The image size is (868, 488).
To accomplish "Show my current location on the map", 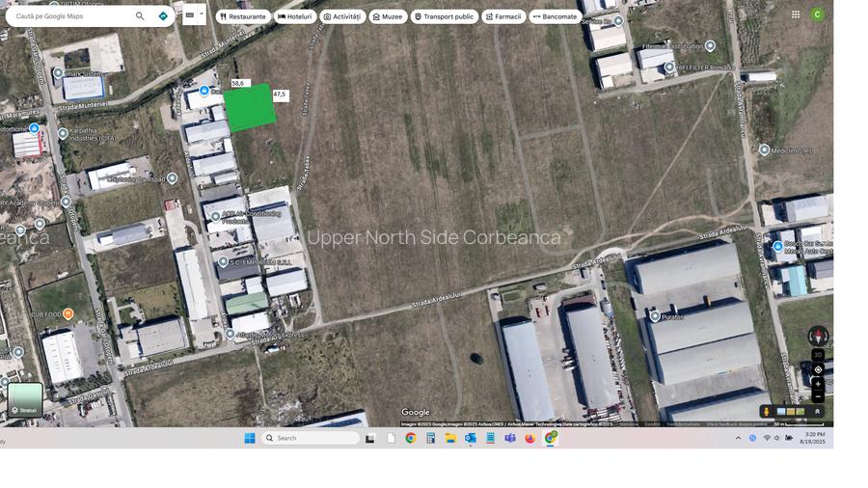I will click(x=818, y=369).
